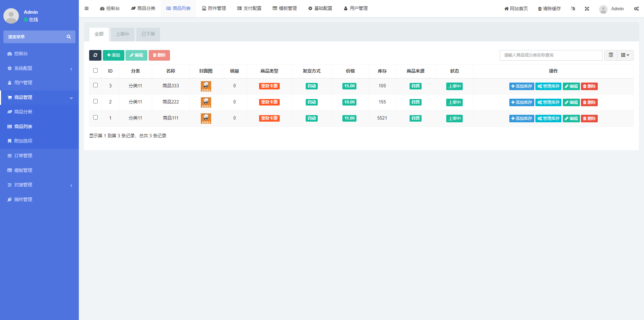Open the grid view dropdown next to search
Viewport: 644px width, 320px height.
tap(624, 55)
